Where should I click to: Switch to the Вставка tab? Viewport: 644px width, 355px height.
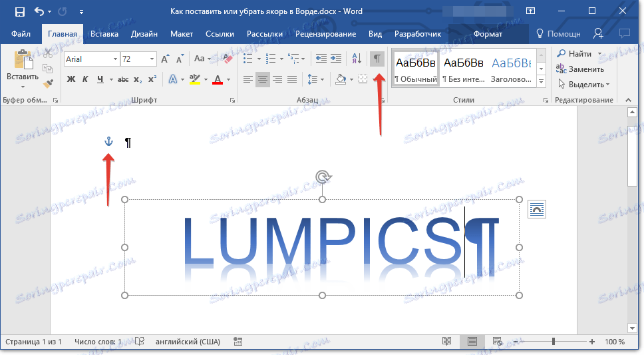[104, 34]
